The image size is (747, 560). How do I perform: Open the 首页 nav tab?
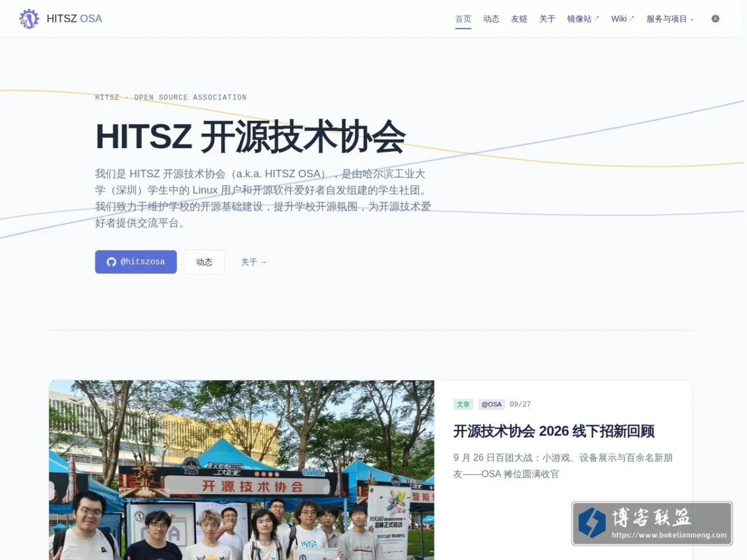[463, 19]
